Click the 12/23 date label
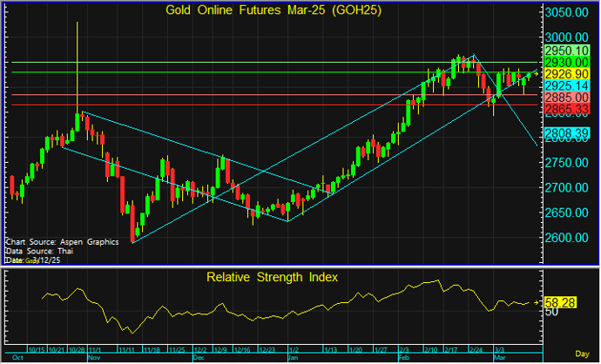Image resolution: width=601 pixels, height=364 pixels. click(267, 350)
